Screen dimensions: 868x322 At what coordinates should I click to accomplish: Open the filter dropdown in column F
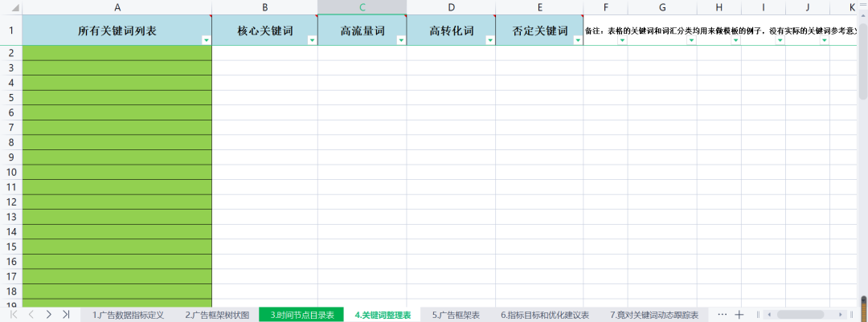[622, 40]
